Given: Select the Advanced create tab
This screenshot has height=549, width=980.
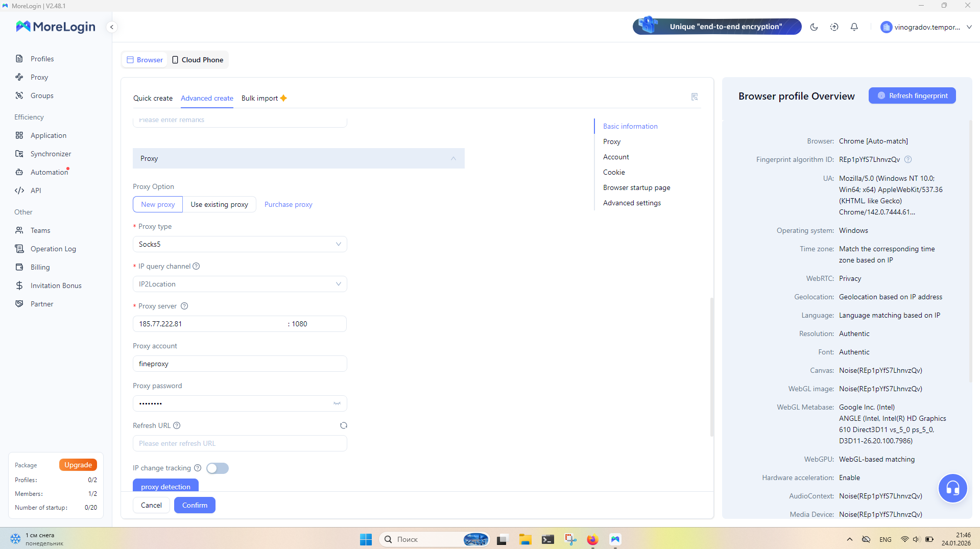Looking at the screenshot, I should 207,98.
